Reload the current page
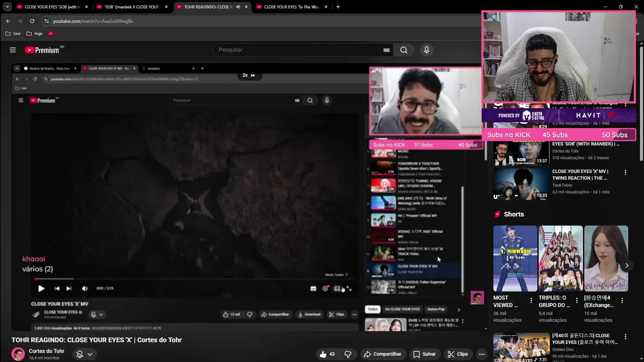 coord(32,21)
